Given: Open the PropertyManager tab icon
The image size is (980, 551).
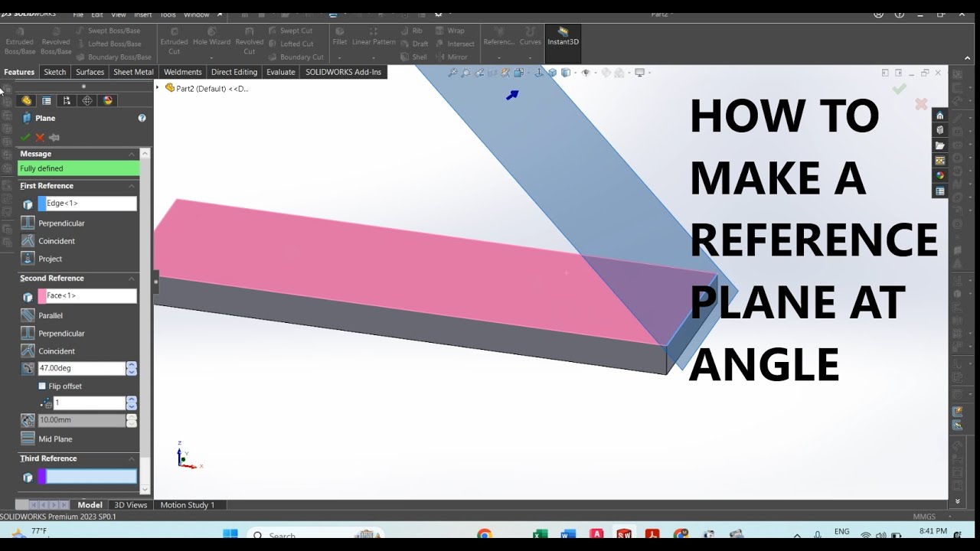Looking at the screenshot, I should [47, 100].
